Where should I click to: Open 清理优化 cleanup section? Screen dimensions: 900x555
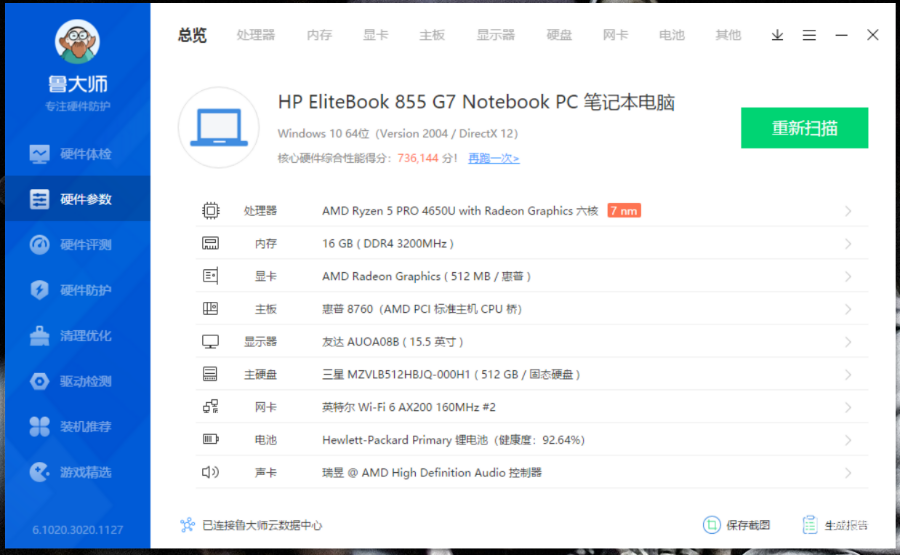[77, 336]
